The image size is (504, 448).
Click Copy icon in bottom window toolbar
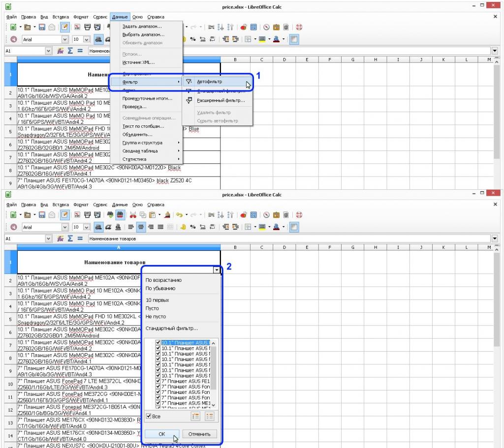(143, 215)
